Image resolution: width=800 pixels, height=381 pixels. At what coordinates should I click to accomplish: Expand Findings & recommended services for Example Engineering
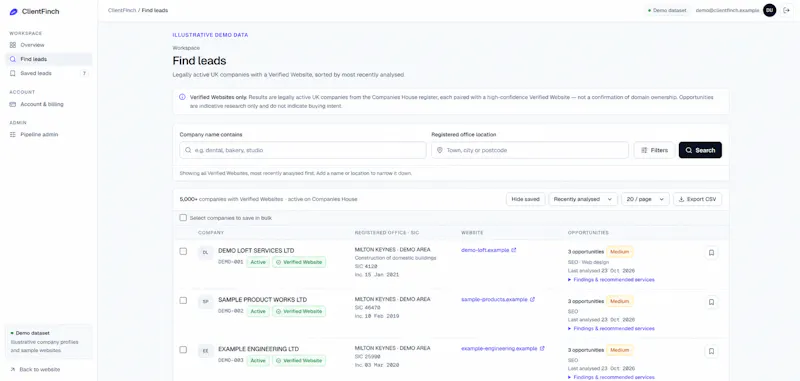[611, 377]
